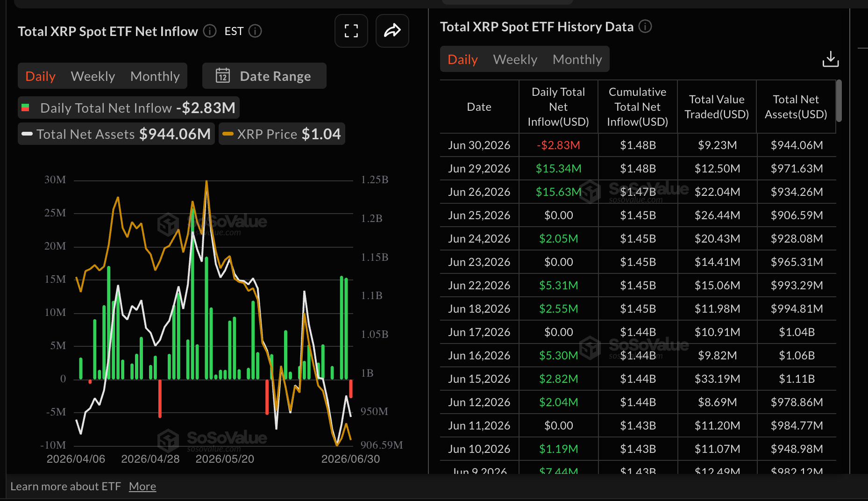The image size is (868, 501).
Task: Click the $15.63M inflow for Jun 26
Action: tap(558, 192)
